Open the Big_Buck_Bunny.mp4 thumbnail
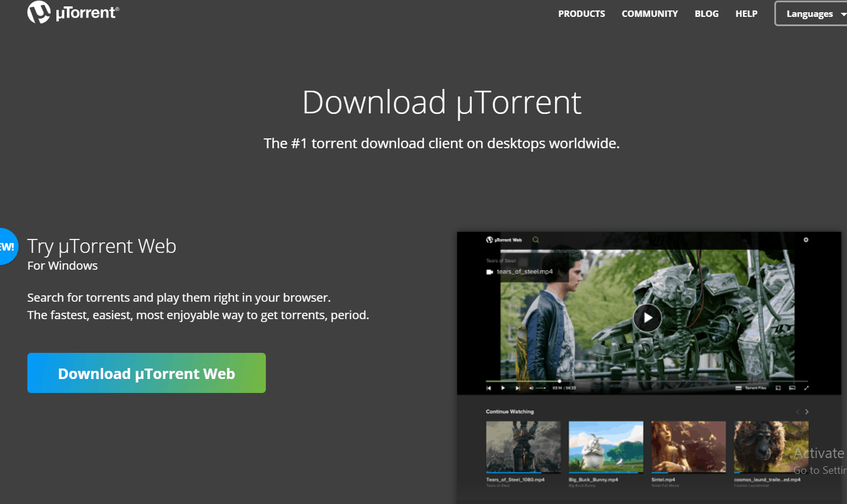The height and width of the screenshot is (504, 847). pyautogui.click(x=606, y=446)
